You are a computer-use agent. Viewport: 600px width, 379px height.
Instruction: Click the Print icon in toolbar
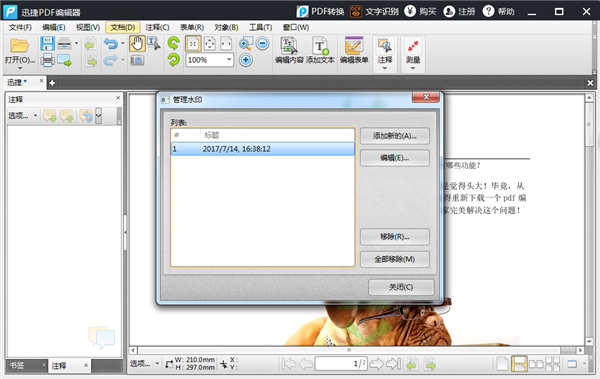coord(47,60)
